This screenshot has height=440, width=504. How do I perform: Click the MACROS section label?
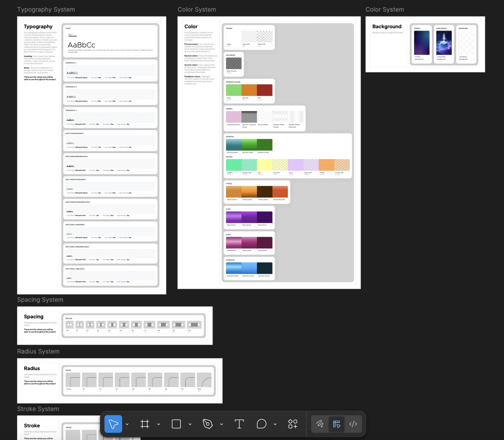tap(229, 157)
